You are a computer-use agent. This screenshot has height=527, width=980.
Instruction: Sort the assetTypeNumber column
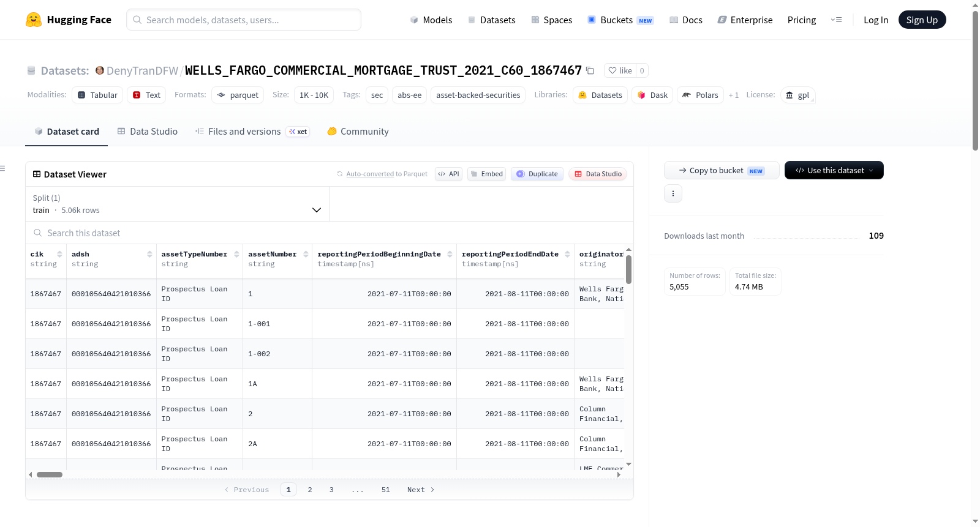pos(236,254)
